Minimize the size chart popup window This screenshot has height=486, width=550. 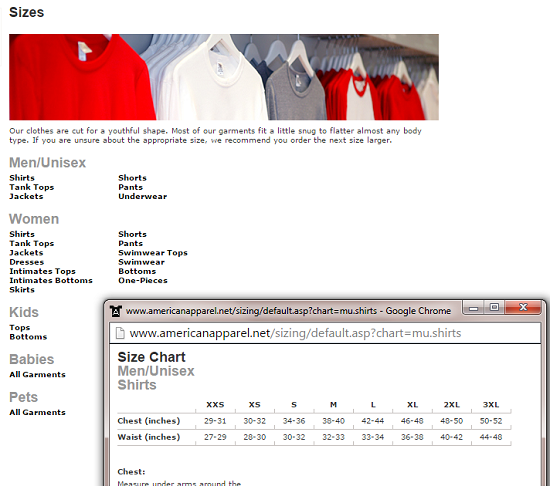[474, 308]
